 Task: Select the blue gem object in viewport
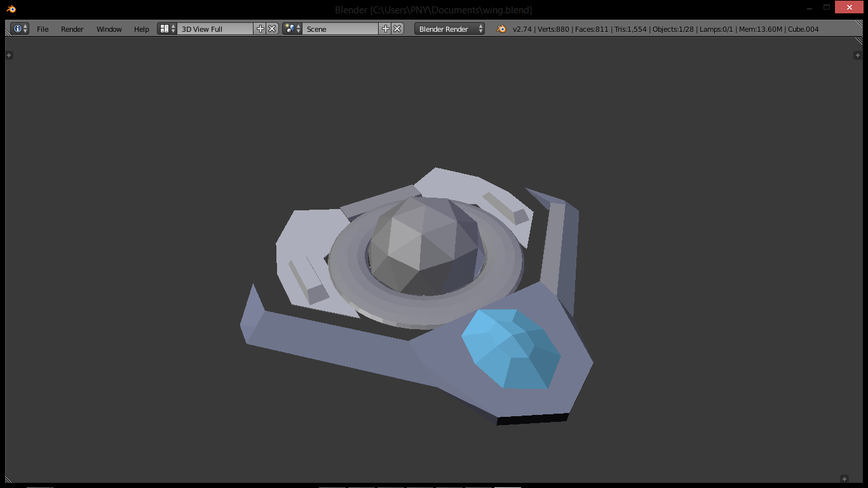point(512,349)
